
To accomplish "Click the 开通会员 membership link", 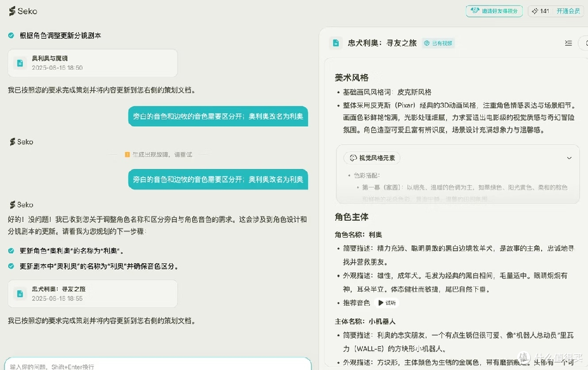I will [568, 11].
